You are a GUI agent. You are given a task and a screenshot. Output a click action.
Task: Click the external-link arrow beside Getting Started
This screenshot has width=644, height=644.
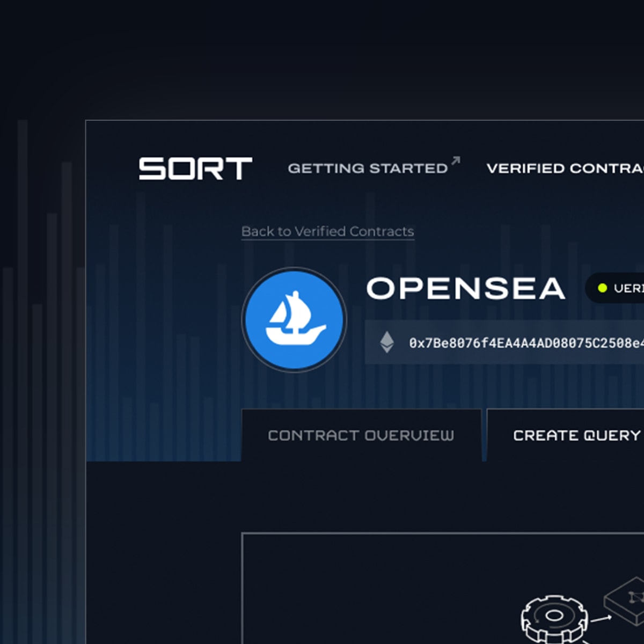pyautogui.click(x=456, y=160)
